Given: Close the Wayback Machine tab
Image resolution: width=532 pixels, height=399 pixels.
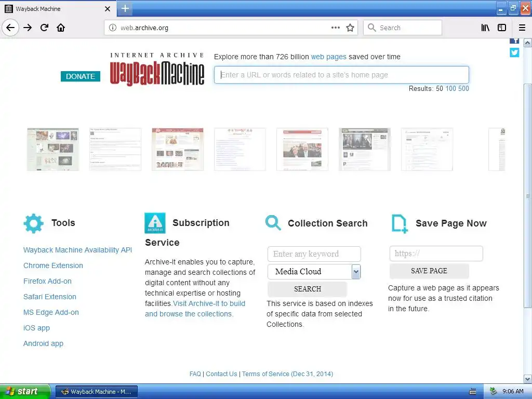Looking at the screenshot, I should pyautogui.click(x=107, y=9).
